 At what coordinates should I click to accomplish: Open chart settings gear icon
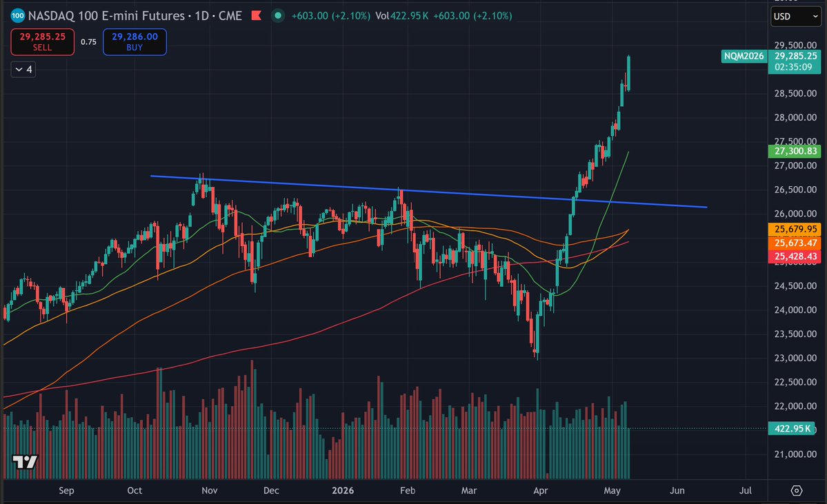pyautogui.click(x=797, y=491)
